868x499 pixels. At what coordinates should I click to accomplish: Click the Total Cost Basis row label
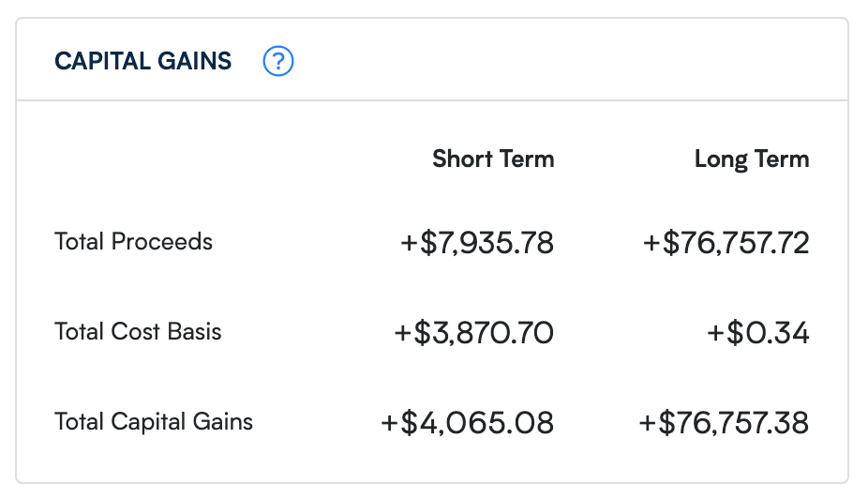click(138, 332)
